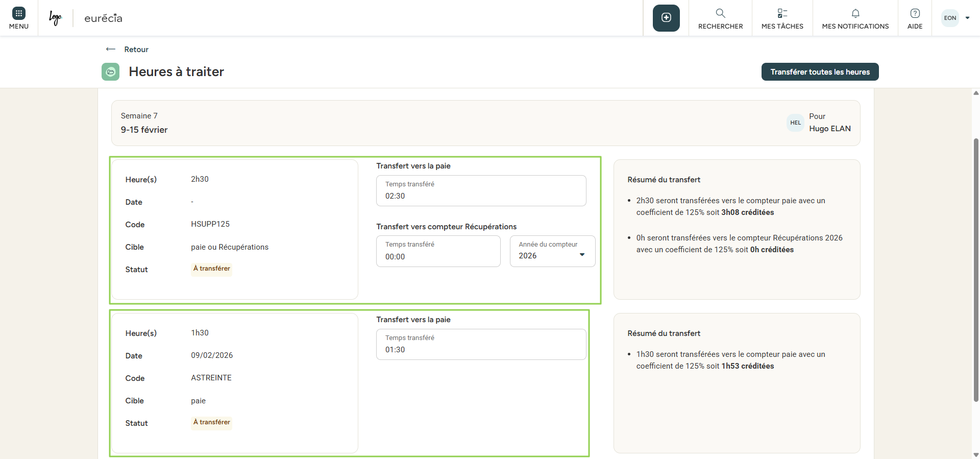Open Mes Notifications bell icon
980x459 pixels.
pos(855,13)
